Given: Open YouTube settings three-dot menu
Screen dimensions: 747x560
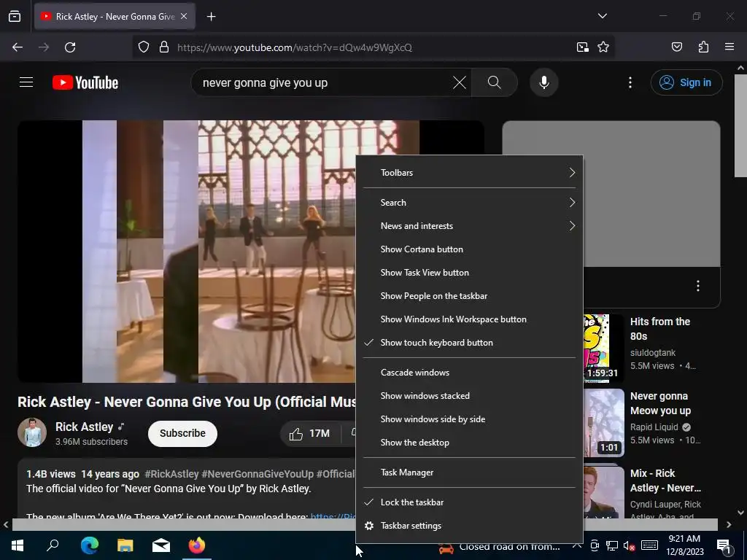Looking at the screenshot, I should click(x=630, y=82).
